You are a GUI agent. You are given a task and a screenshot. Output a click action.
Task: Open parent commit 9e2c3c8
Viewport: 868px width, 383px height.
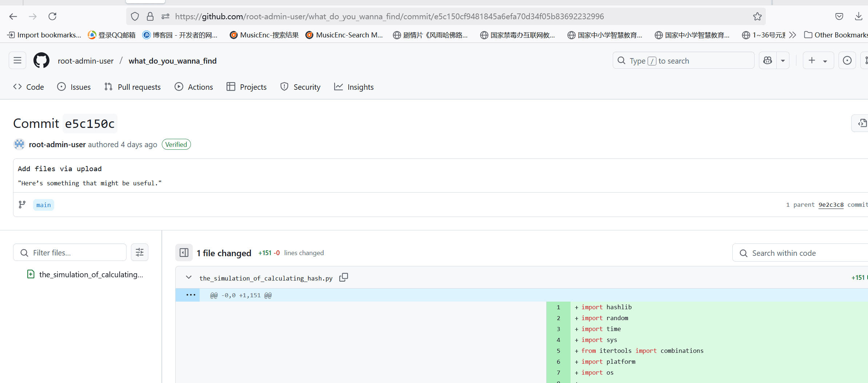pos(831,205)
